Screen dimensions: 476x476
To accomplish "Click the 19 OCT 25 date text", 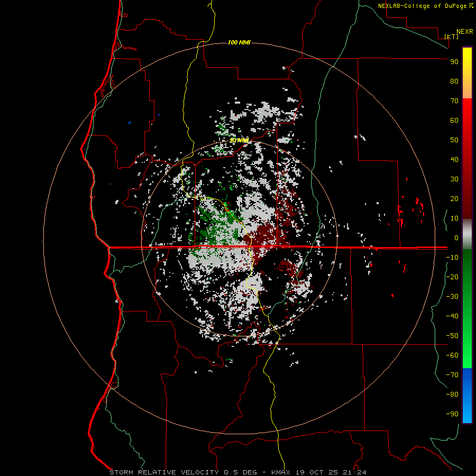I will 317,472.
